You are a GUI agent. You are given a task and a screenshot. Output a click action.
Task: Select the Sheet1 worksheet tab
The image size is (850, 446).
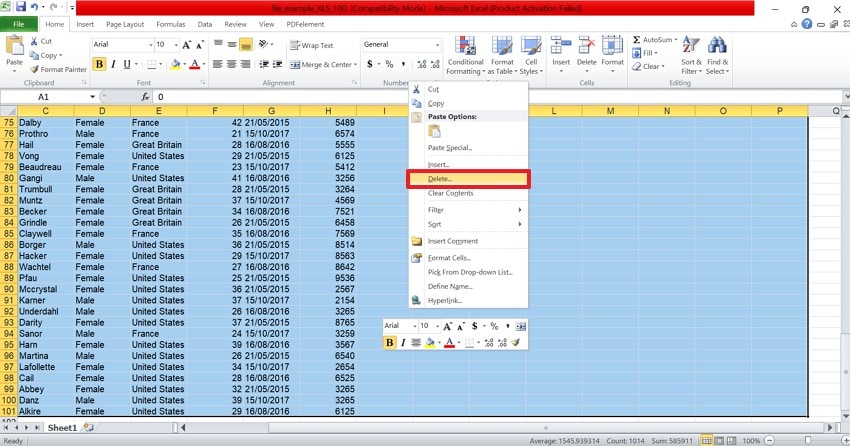tap(62, 428)
